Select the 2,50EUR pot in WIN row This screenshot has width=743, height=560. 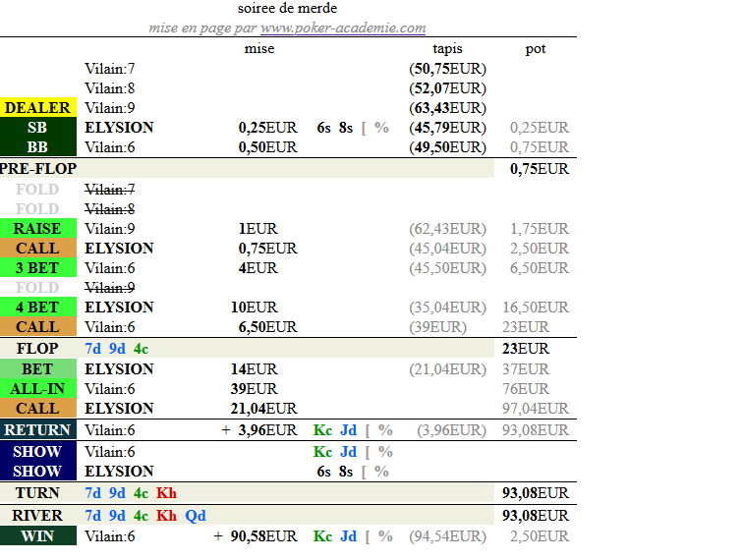coord(540,535)
